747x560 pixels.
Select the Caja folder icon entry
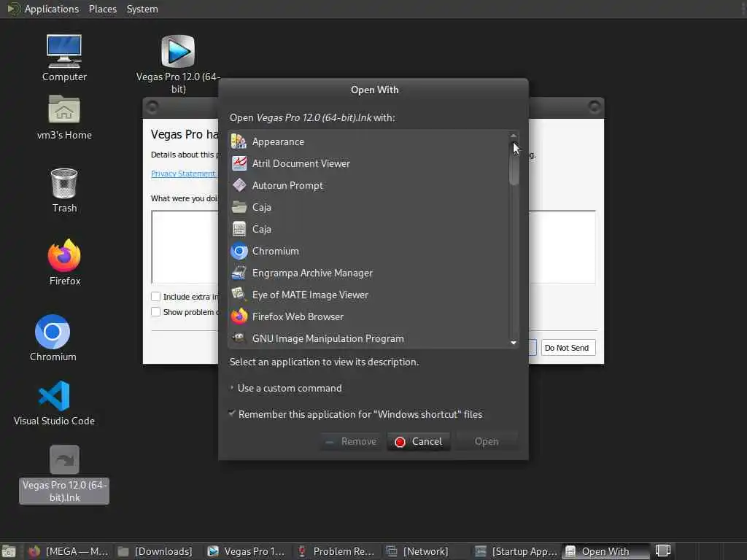(239, 207)
